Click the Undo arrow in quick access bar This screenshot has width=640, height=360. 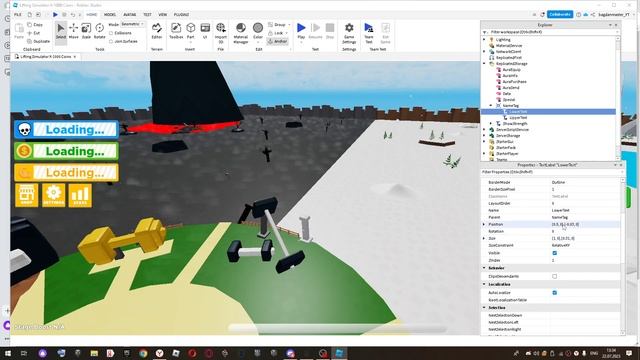point(73,15)
